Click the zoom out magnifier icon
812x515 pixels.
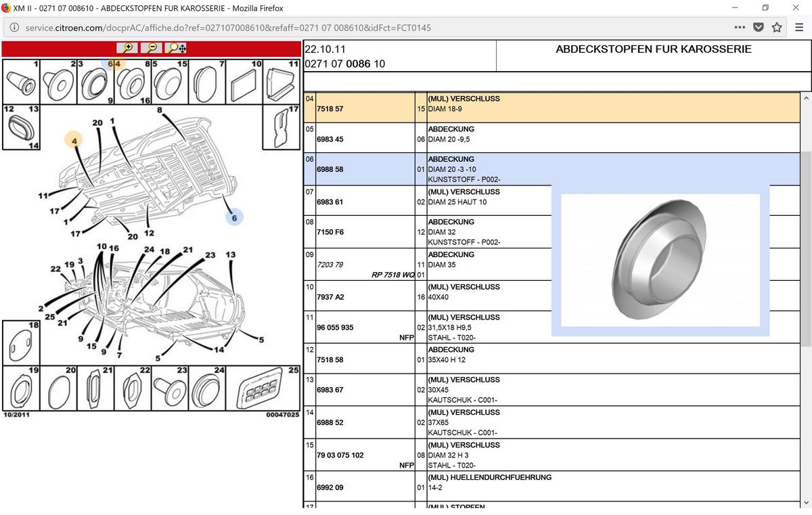click(152, 48)
